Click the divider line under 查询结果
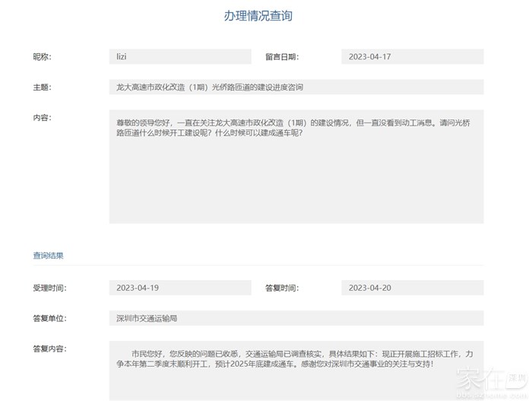 coord(258,266)
